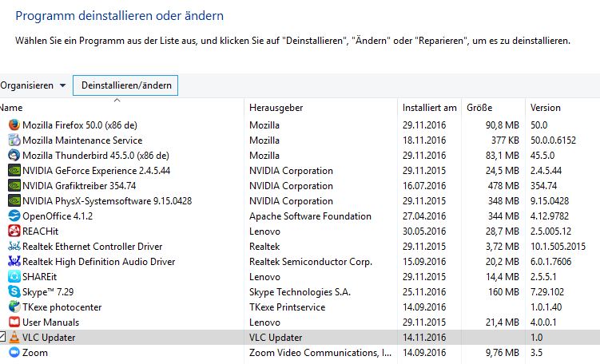Image resolution: width=600 pixels, height=364 pixels.
Task: Click the Realtek High Definition Audio icon
Action: tap(14, 262)
